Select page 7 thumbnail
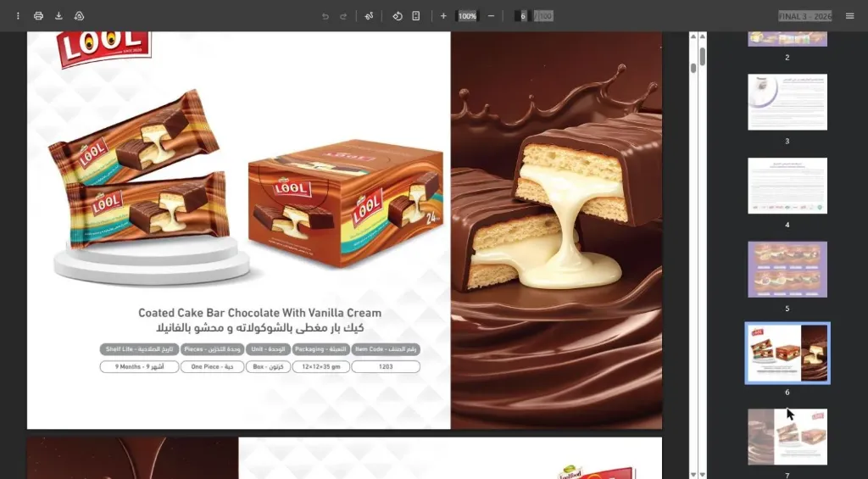The height and width of the screenshot is (479, 868). pyautogui.click(x=787, y=437)
